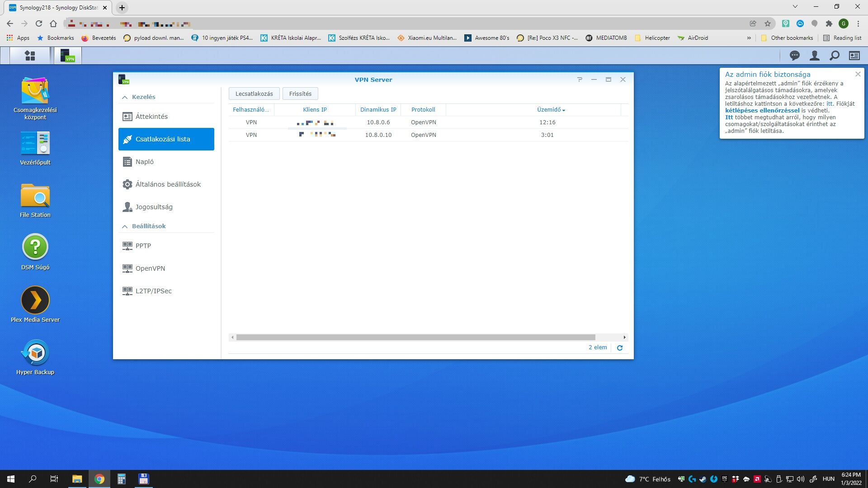Click the Chrome home icon
The image size is (868, 488).
click(x=53, y=23)
